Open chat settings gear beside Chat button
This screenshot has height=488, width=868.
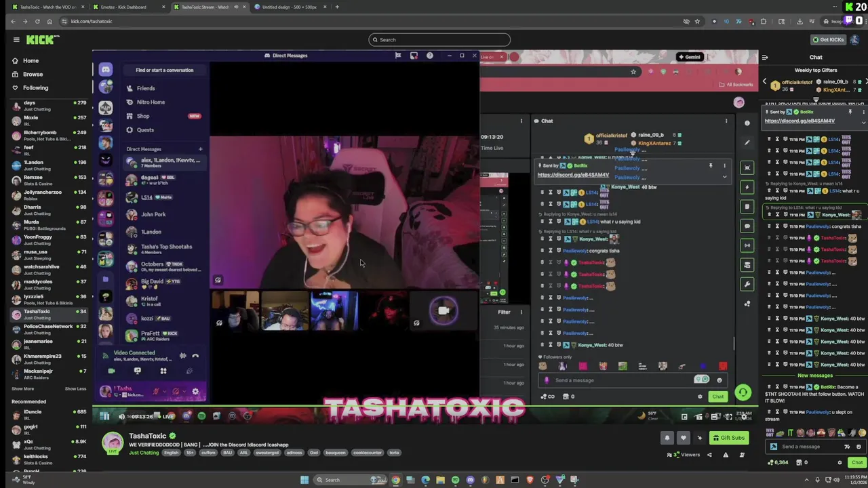[840, 462]
